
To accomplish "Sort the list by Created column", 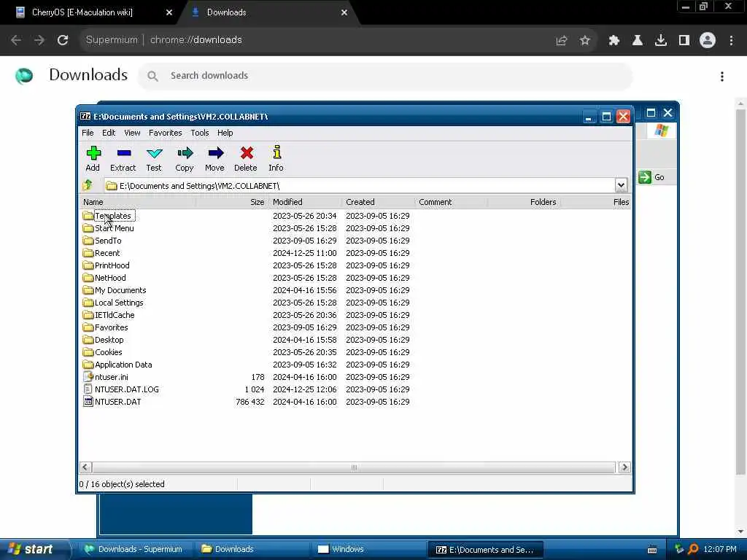I will click(379, 202).
